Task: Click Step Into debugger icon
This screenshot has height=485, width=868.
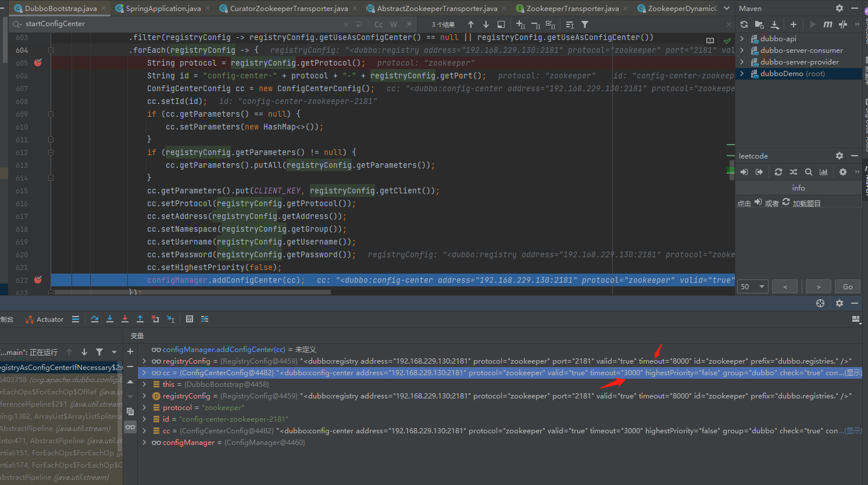Action: [110, 319]
